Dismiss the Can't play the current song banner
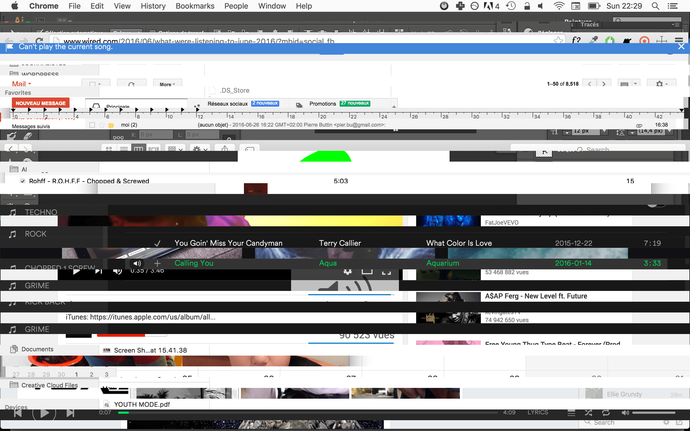690x431 pixels. [x=681, y=47]
